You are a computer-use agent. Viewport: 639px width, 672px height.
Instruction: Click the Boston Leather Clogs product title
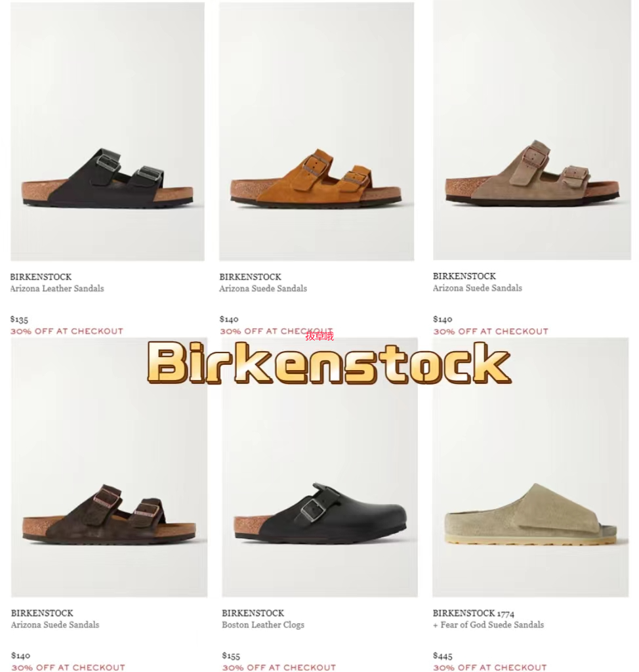tap(263, 625)
